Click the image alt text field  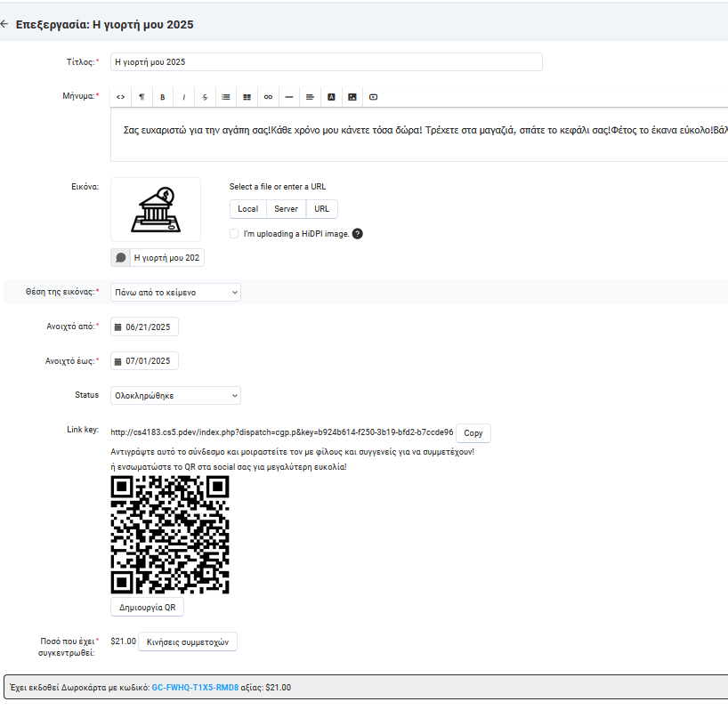[x=166, y=258]
